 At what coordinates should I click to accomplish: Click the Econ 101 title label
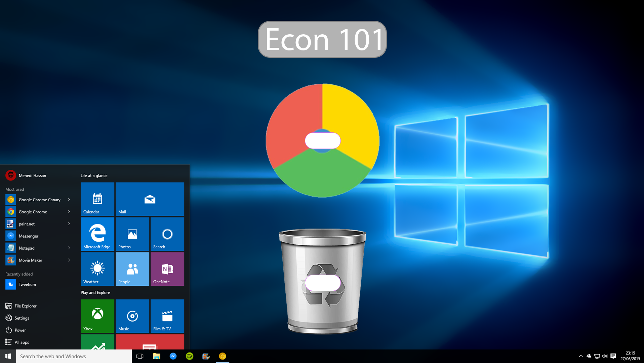click(x=322, y=39)
